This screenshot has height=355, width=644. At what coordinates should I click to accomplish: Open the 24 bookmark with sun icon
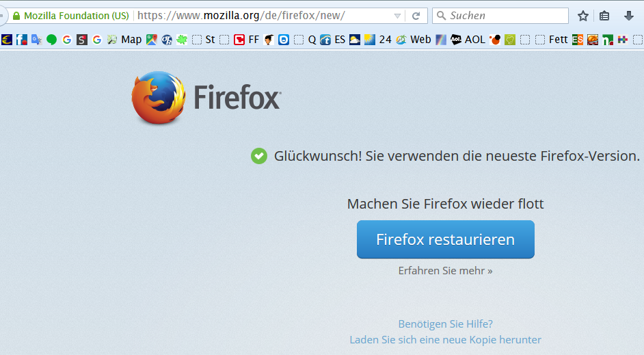pyautogui.click(x=378, y=40)
